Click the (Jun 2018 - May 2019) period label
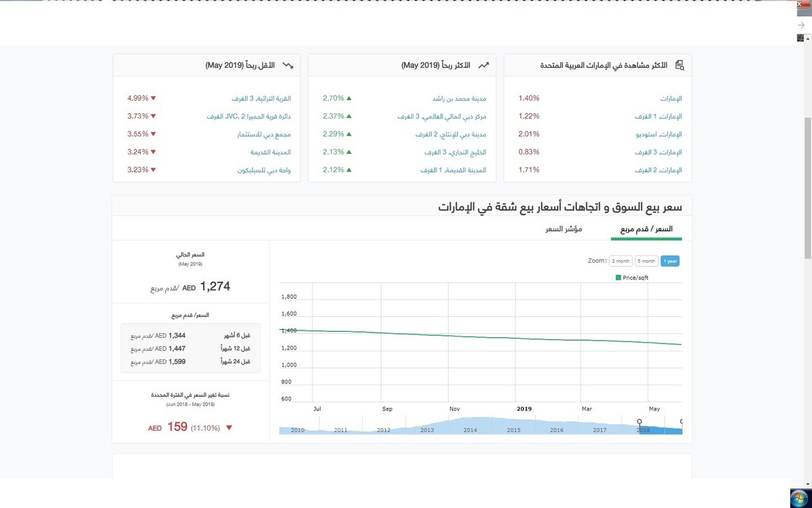Screen dimensions: 812x508 pos(190,404)
